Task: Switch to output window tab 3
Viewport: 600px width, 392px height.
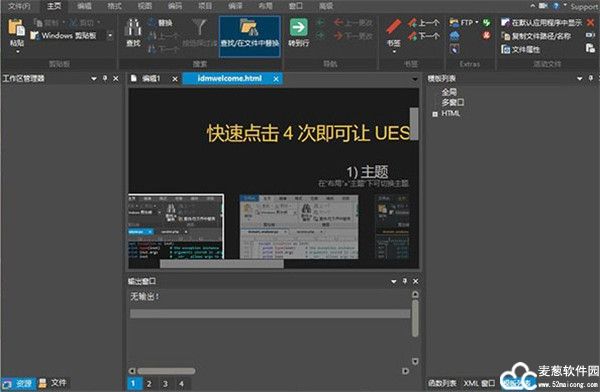Action: 165,383
